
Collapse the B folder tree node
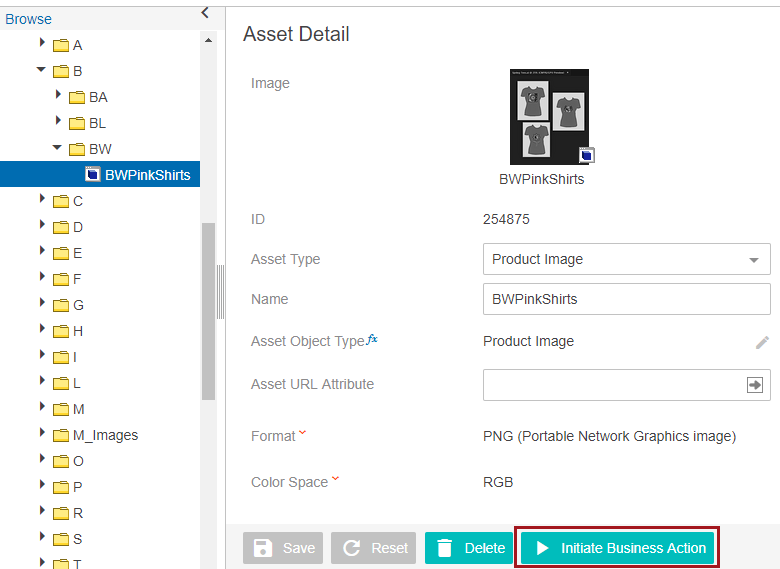pos(42,70)
